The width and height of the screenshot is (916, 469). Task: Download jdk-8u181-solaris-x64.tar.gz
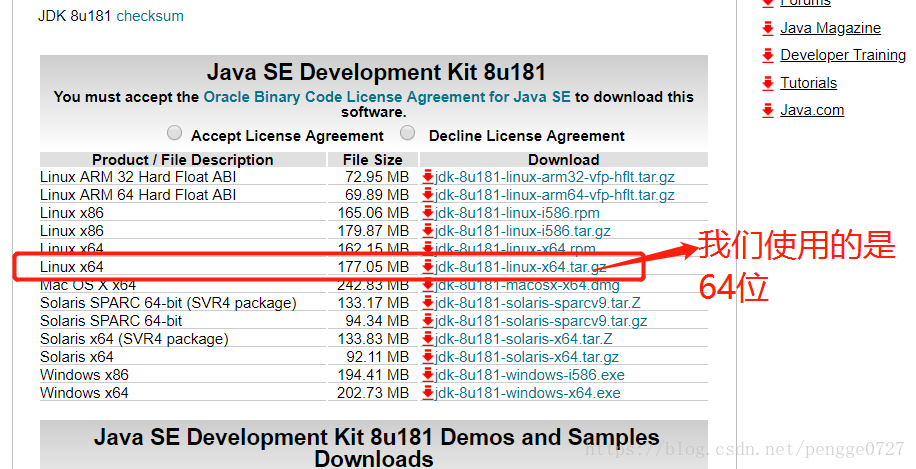pyautogui.click(x=526, y=357)
